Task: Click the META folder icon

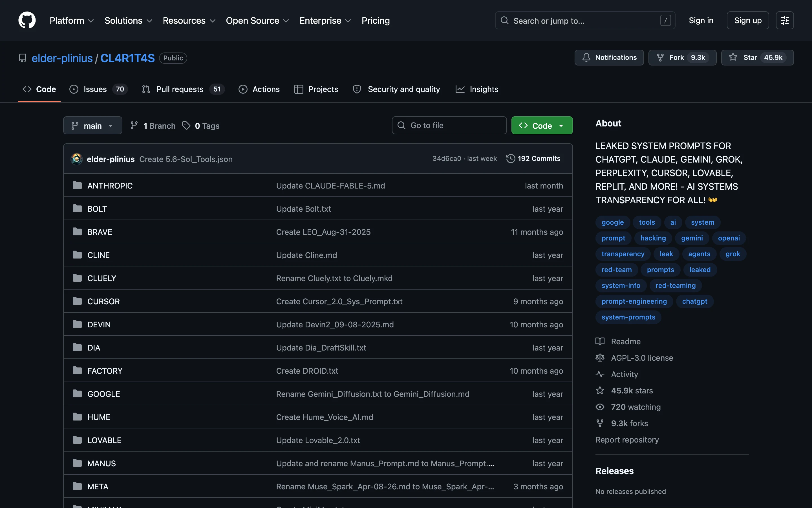Action: (x=77, y=486)
